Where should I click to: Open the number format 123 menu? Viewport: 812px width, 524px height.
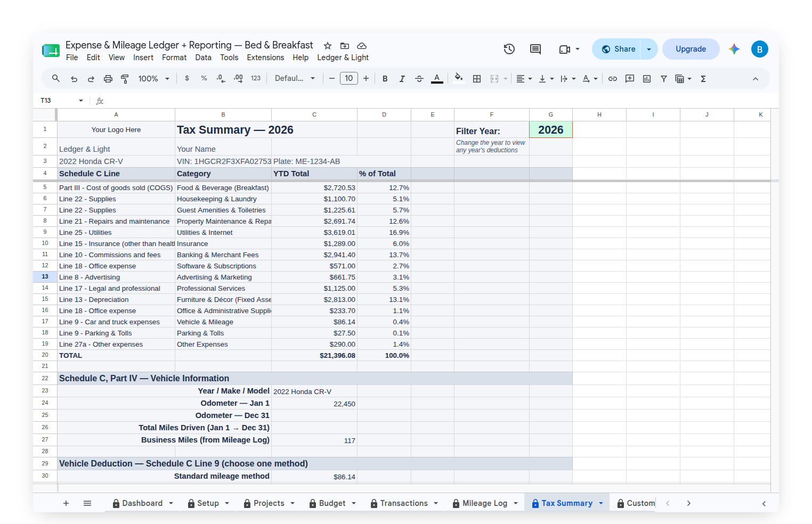coord(256,78)
